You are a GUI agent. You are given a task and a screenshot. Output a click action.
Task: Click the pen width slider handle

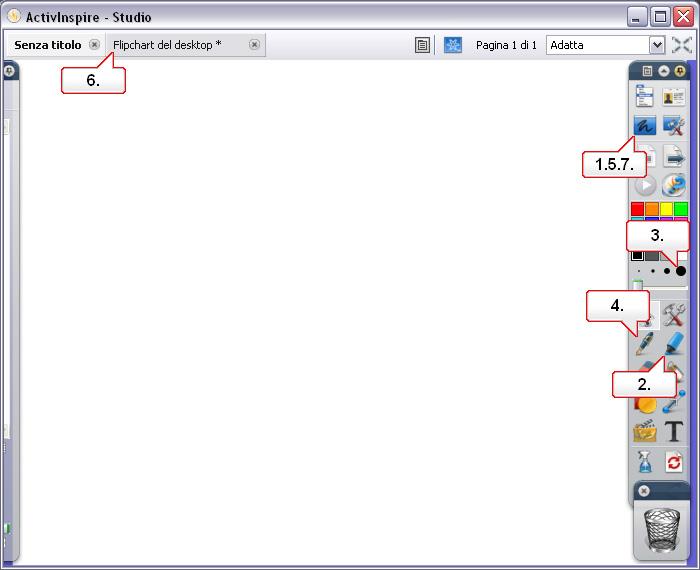click(x=638, y=284)
